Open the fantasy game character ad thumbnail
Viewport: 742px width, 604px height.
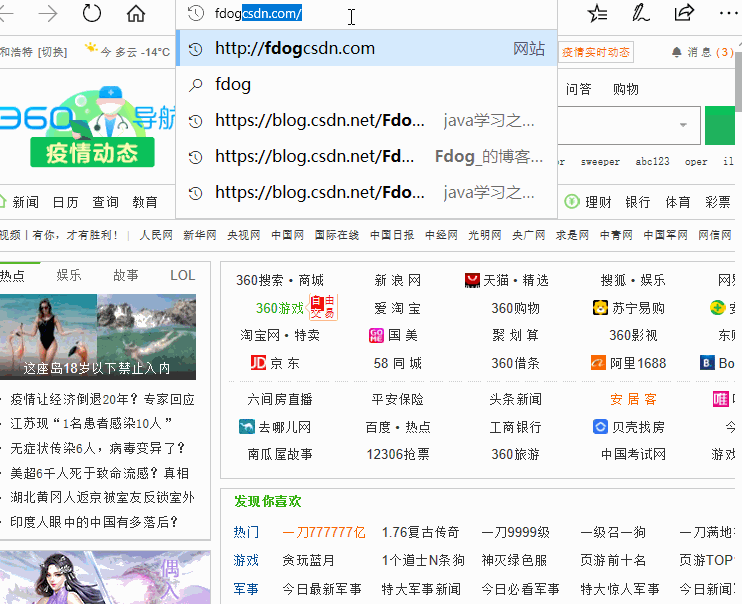[106, 577]
